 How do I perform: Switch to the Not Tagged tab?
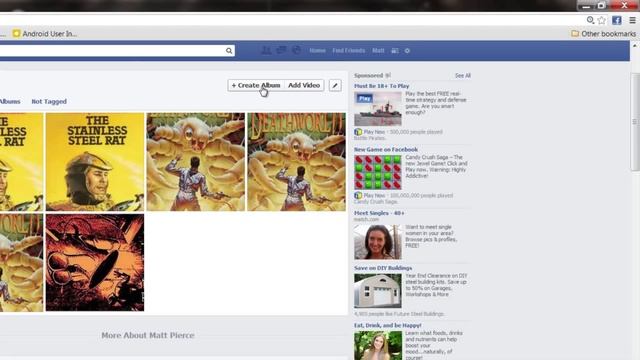(49, 101)
